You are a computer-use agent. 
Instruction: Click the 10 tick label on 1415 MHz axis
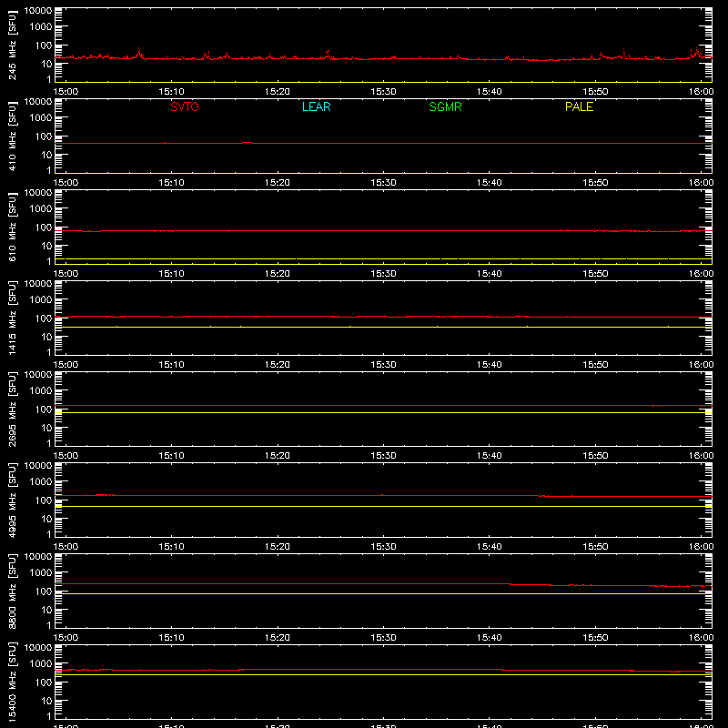click(x=46, y=337)
